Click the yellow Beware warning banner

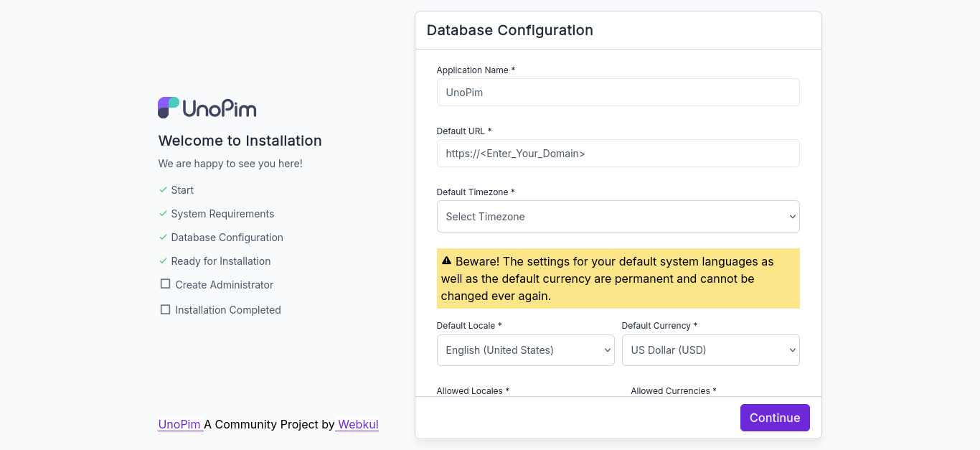click(x=618, y=278)
